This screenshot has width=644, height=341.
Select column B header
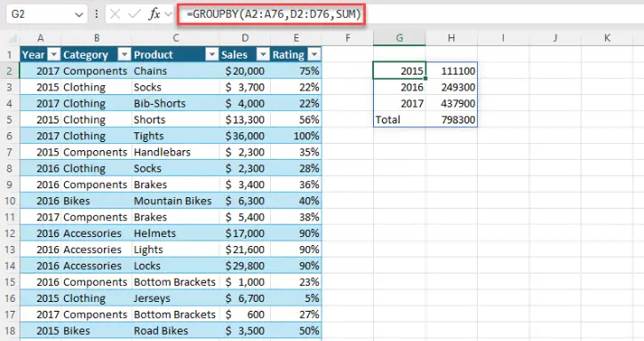coord(97,38)
